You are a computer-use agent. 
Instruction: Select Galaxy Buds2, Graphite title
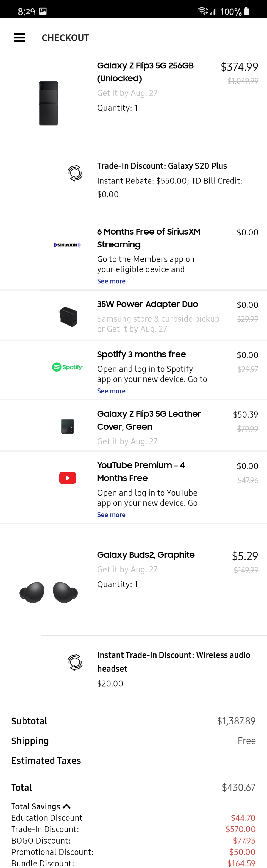tap(146, 555)
